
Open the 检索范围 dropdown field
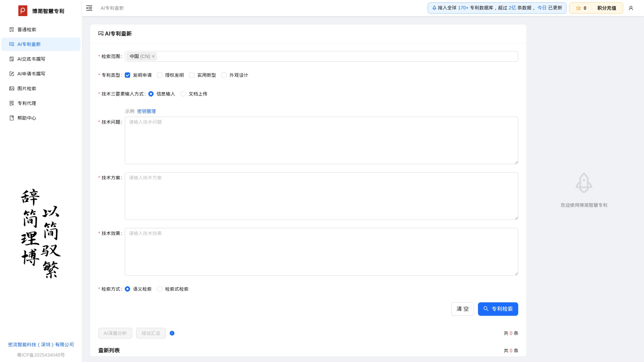(x=335, y=56)
